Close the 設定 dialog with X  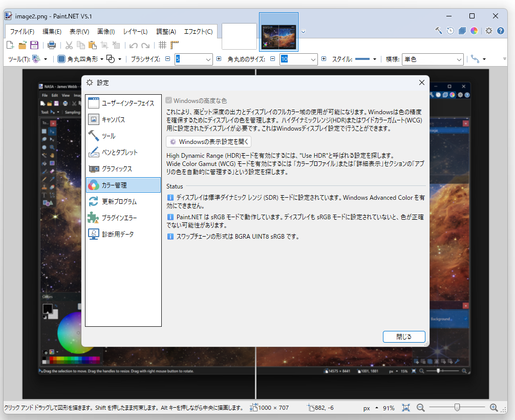(422, 82)
